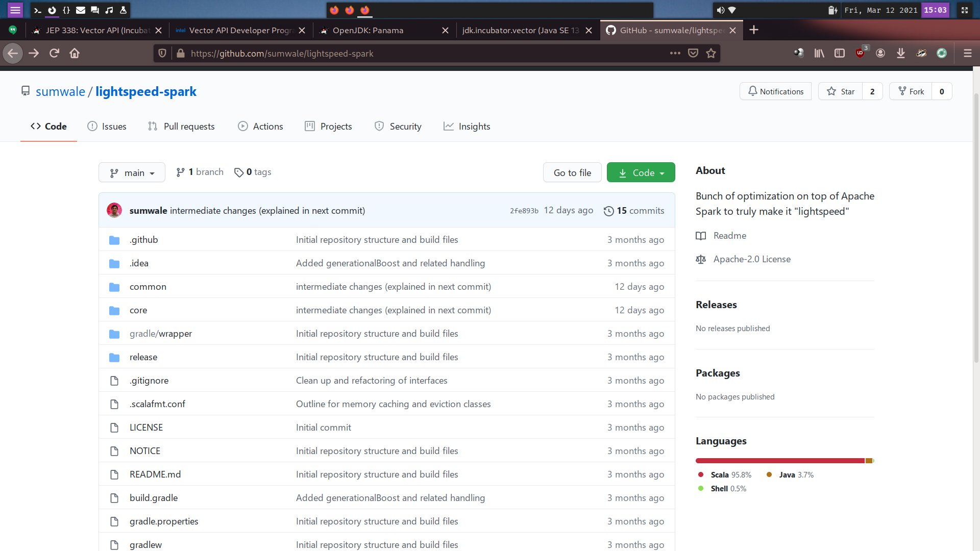Open Firefox hamburger application menu
This screenshot has height=551, width=980.
(x=967, y=53)
